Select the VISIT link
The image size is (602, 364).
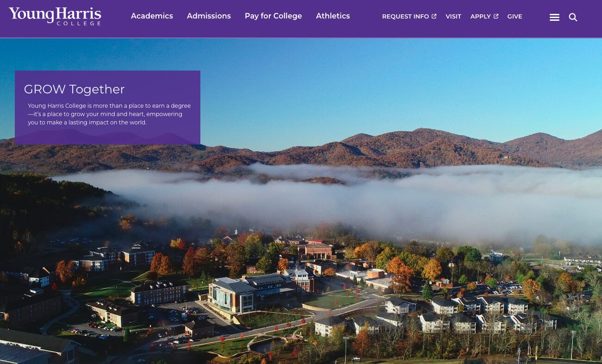(x=453, y=16)
